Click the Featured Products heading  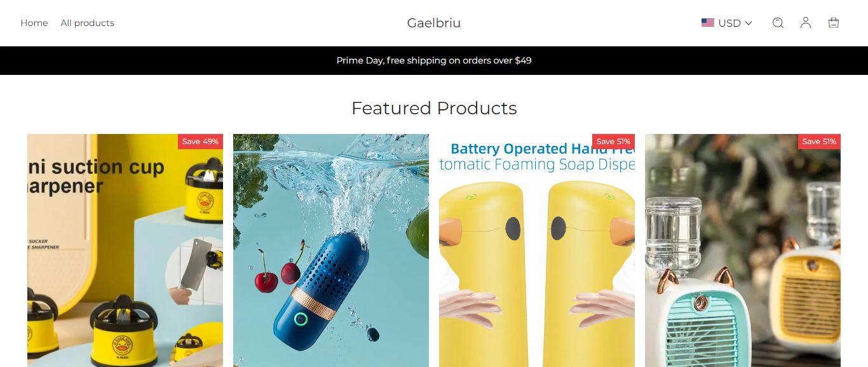[x=434, y=108]
